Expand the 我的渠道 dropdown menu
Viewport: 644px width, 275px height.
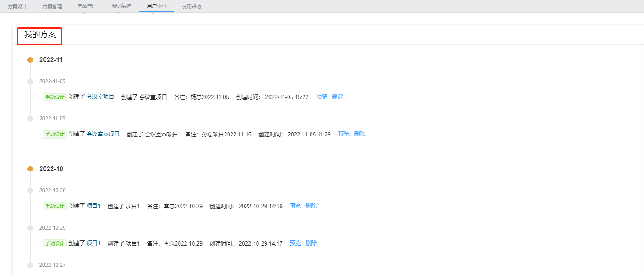coord(122,6)
